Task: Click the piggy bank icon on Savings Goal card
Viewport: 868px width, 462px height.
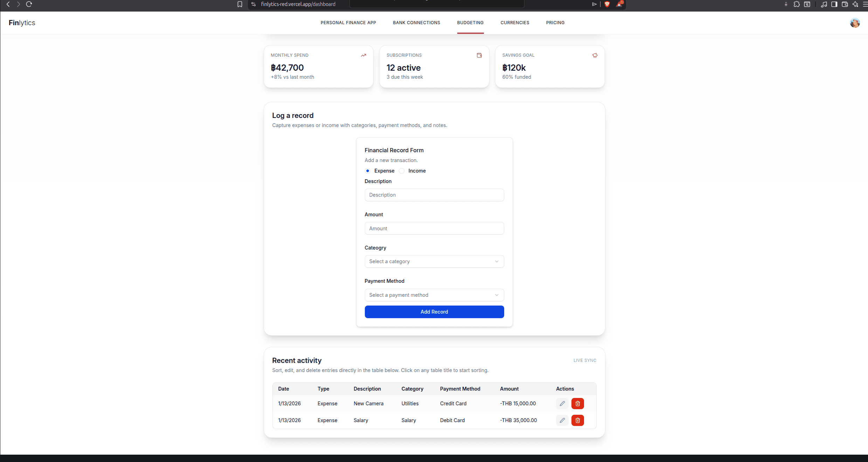Action: (595, 55)
